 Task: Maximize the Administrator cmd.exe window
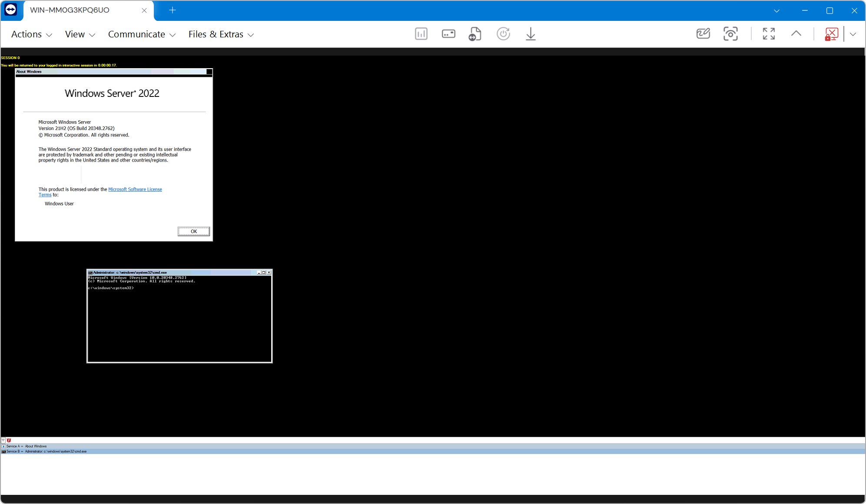[x=264, y=272]
